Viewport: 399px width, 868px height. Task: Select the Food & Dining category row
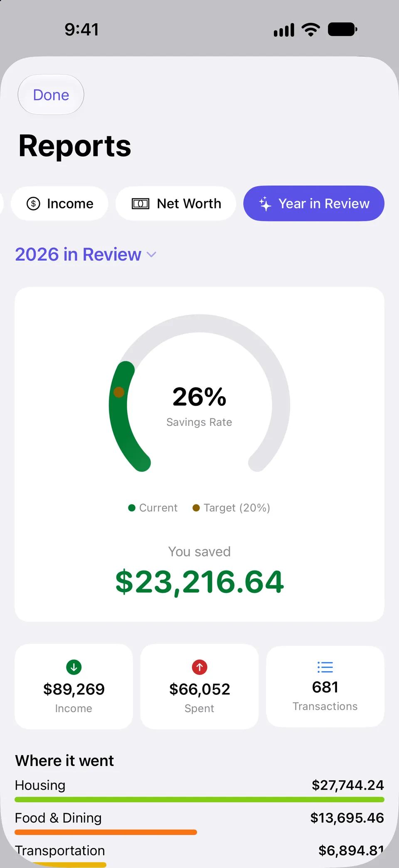199,823
